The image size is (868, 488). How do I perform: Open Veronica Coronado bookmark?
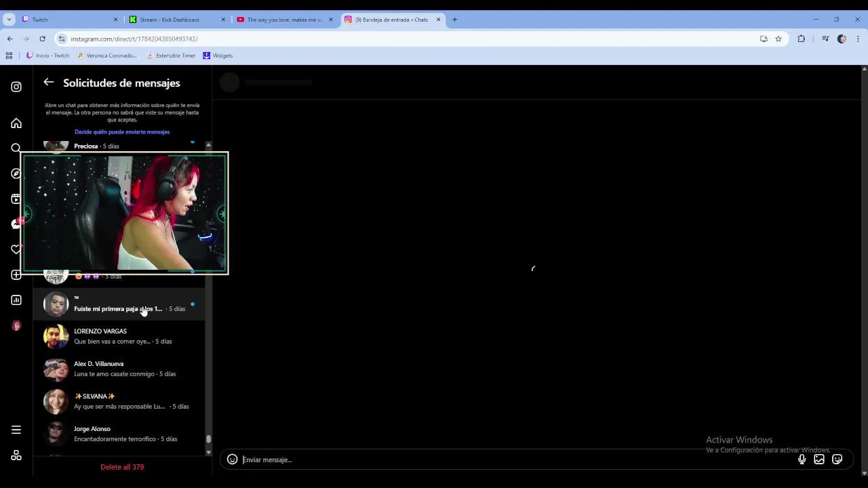[106, 56]
